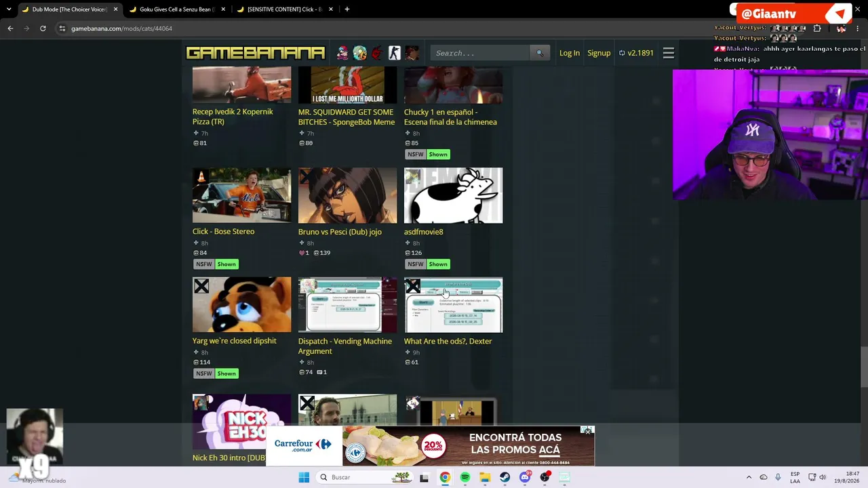The image size is (868, 488).
Task: Open Spotify from the taskbar
Action: coord(465,477)
